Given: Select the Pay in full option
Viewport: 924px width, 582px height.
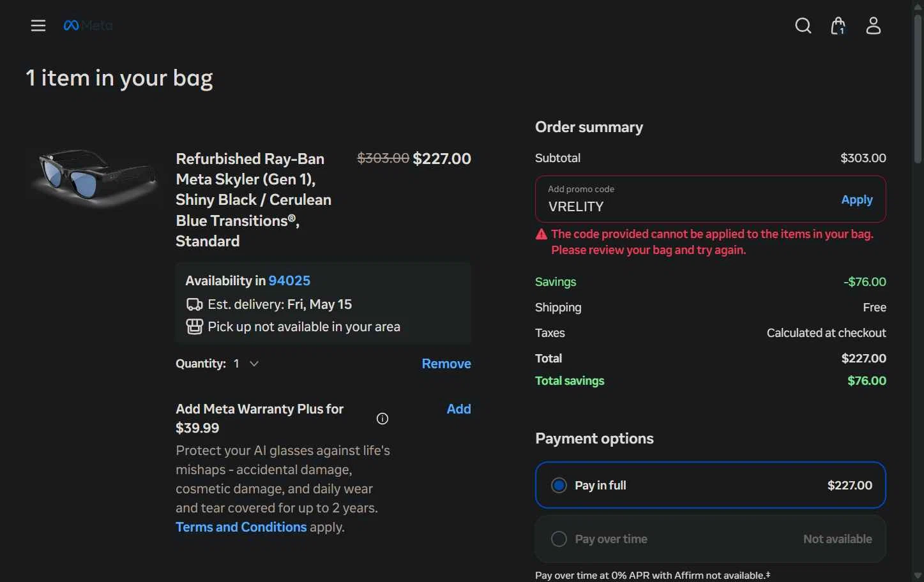Looking at the screenshot, I should coord(711,485).
